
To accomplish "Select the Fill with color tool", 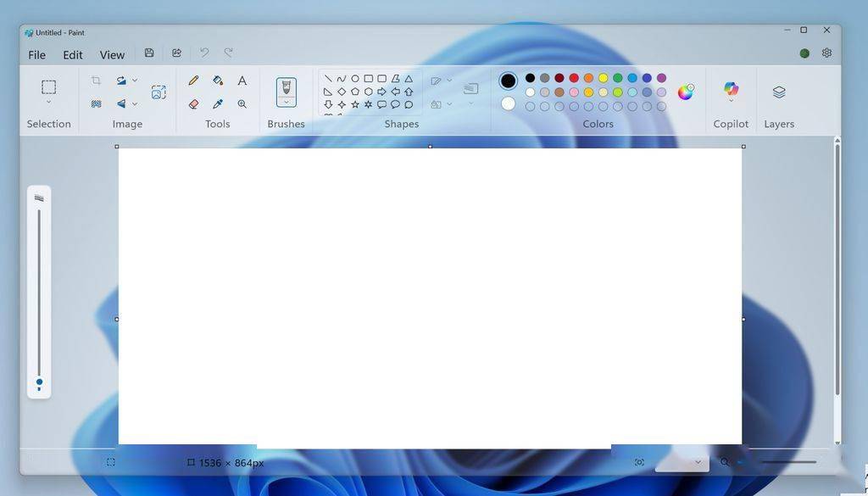I will pyautogui.click(x=217, y=81).
